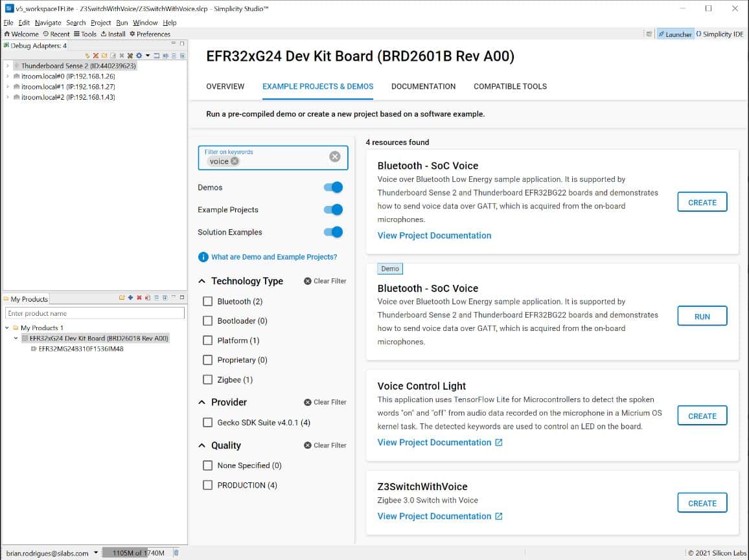Collapse all items in My Products panel
Screen dimensions: 749x560
tap(156, 297)
